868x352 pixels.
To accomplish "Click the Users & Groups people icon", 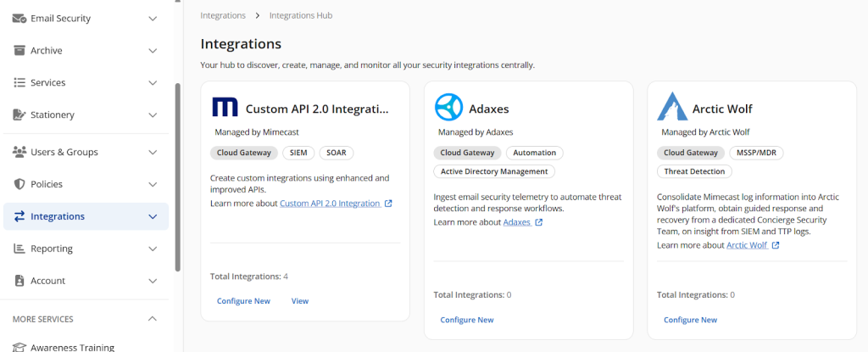I will point(19,152).
